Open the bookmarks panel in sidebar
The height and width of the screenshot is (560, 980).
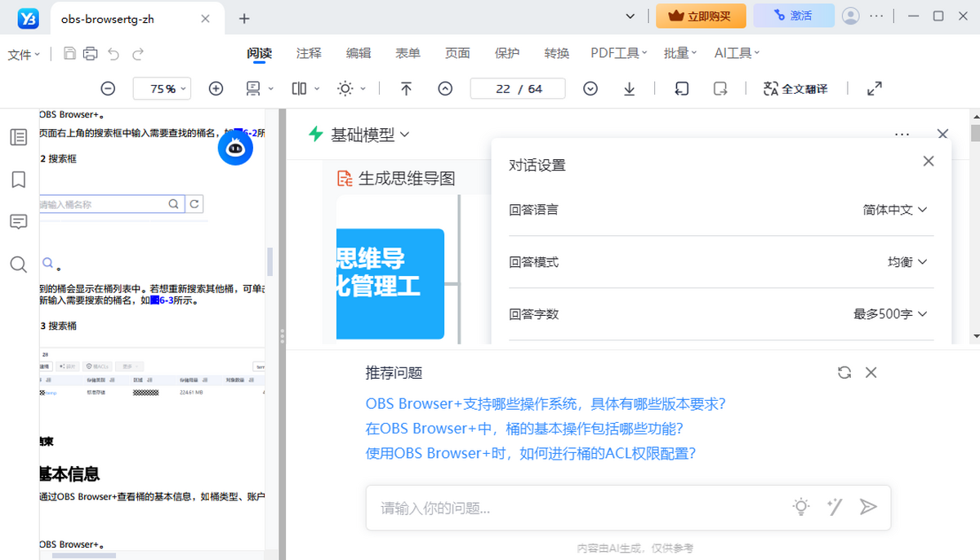pyautogui.click(x=18, y=180)
